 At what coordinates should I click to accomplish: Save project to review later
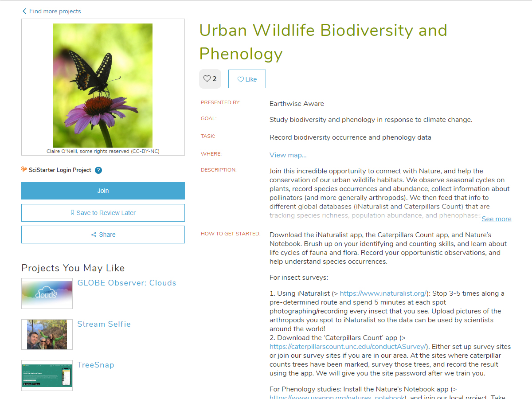(103, 213)
